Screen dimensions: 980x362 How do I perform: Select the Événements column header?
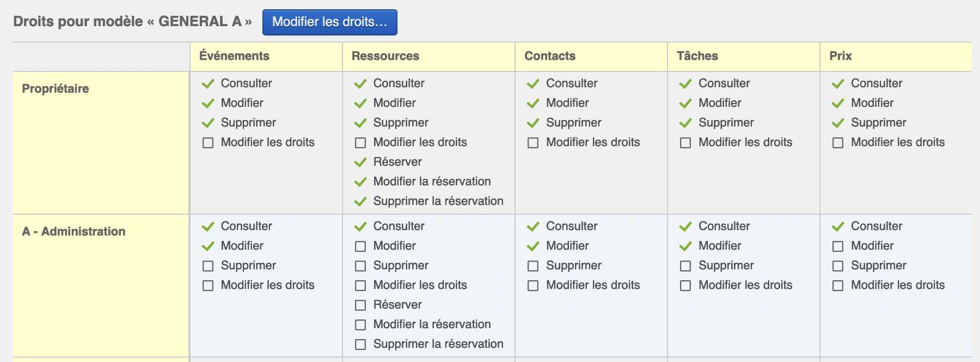234,56
